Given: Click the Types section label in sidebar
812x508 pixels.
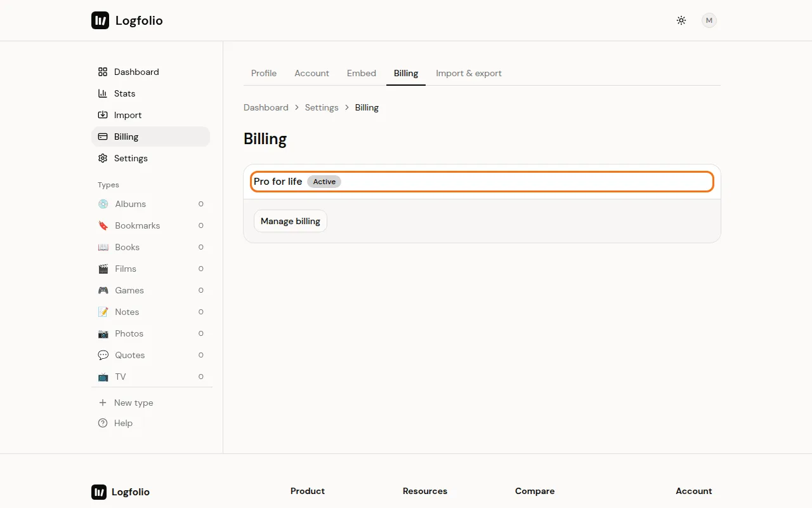Looking at the screenshot, I should click(108, 185).
